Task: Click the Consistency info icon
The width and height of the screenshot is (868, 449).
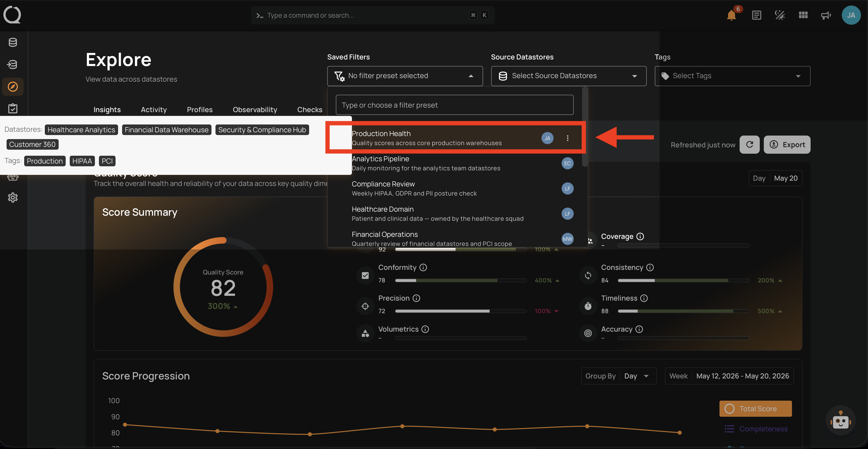Action: point(650,268)
